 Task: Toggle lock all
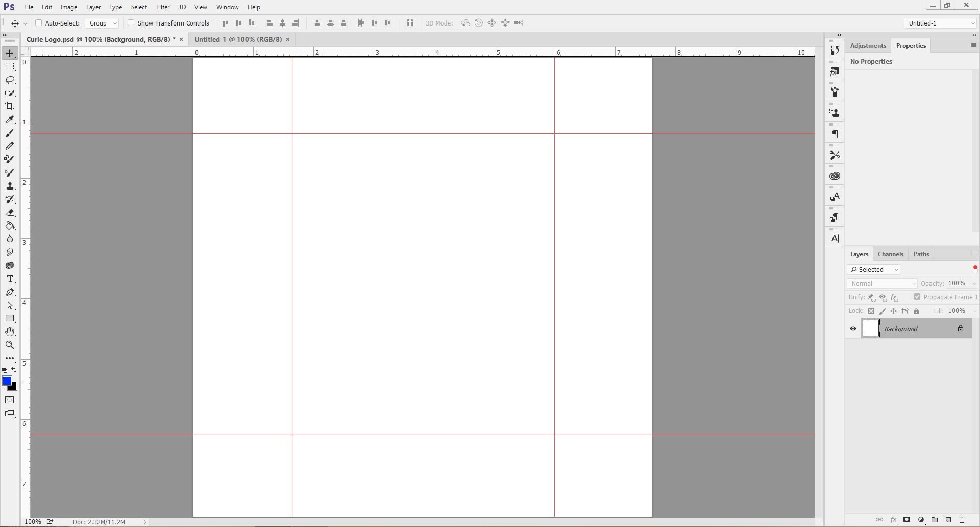916,311
